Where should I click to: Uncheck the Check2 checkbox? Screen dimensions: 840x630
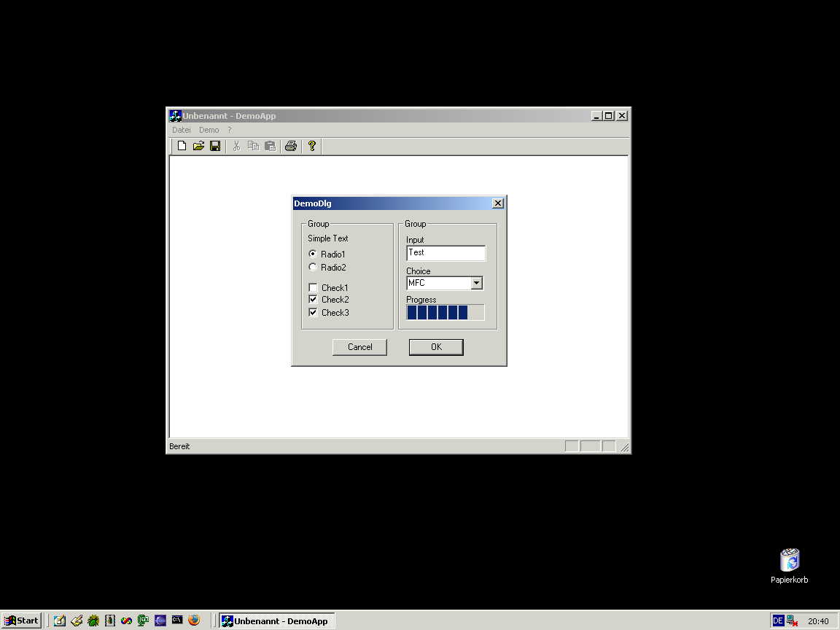(314, 300)
